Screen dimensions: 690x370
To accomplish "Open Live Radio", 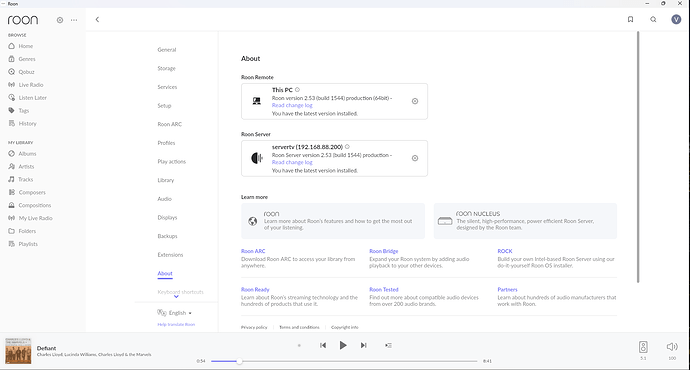I will 26,85.
